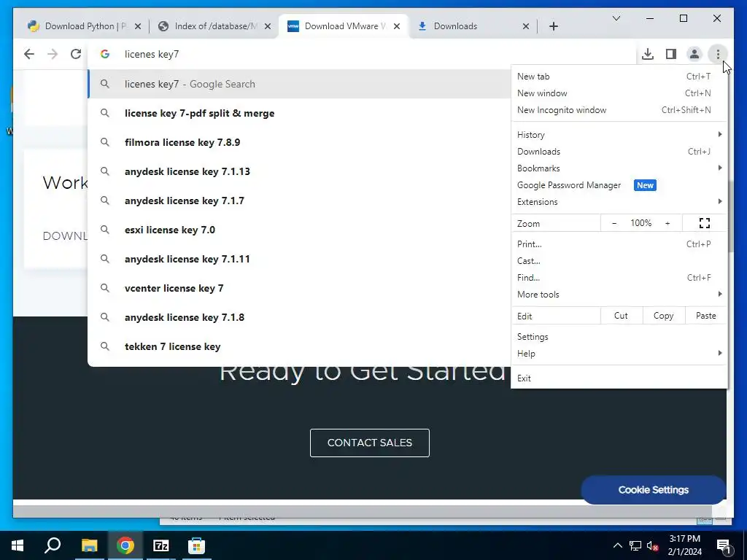Enter fullscreen mode icon
Image resolution: width=747 pixels, height=560 pixels.
tap(705, 223)
